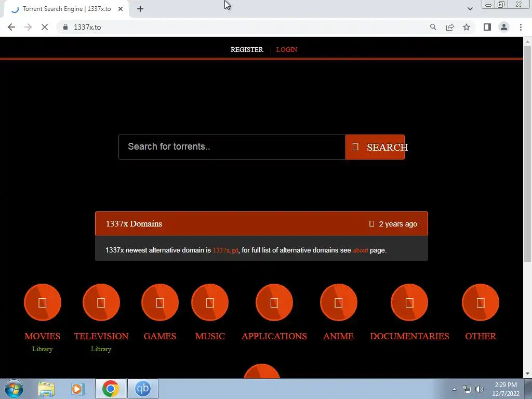Open the OTHER text link
The width and height of the screenshot is (532, 399).
tap(481, 336)
